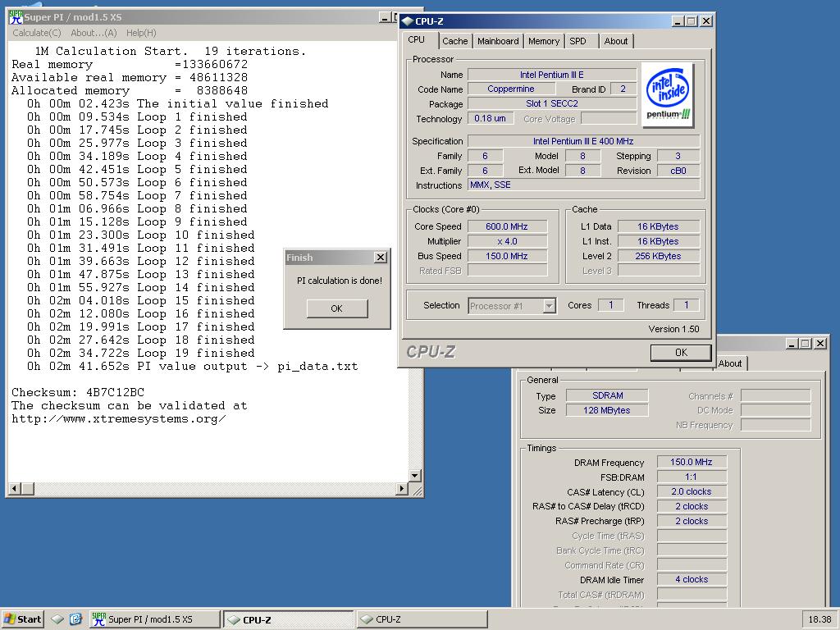Image resolution: width=840 pixels, height=630 pixels.
Task: Click the DRAM Frequency value 150.0 MHz
Action: (692, 462)
